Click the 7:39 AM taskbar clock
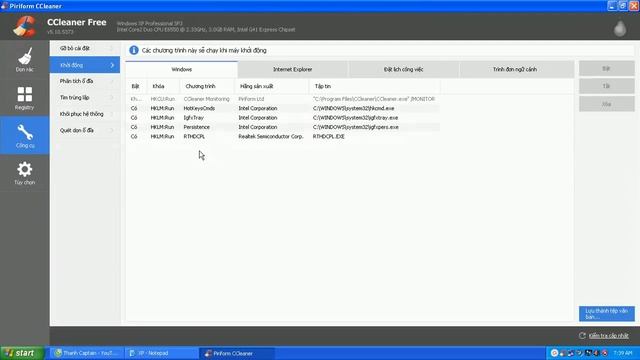Viewport: 640px width, 360px height. tap(622, 353)
